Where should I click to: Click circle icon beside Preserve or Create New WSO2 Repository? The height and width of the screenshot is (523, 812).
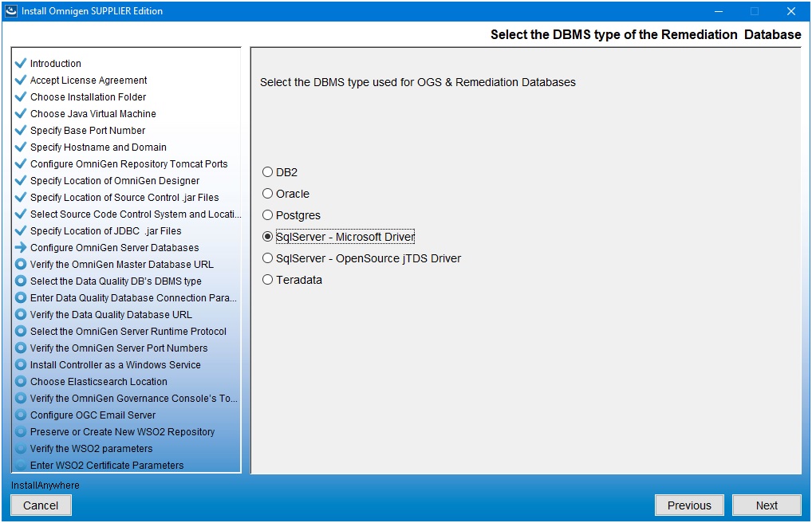tap(21, 431)
